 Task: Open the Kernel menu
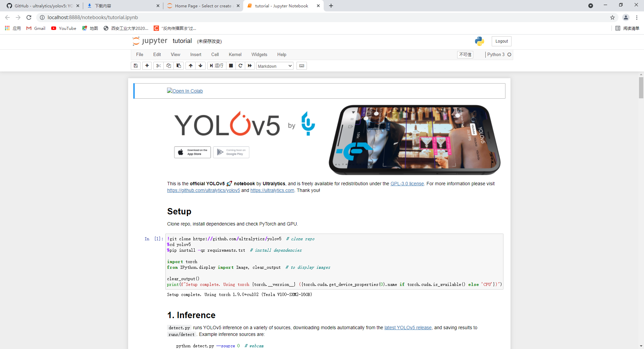click(235, 54)
